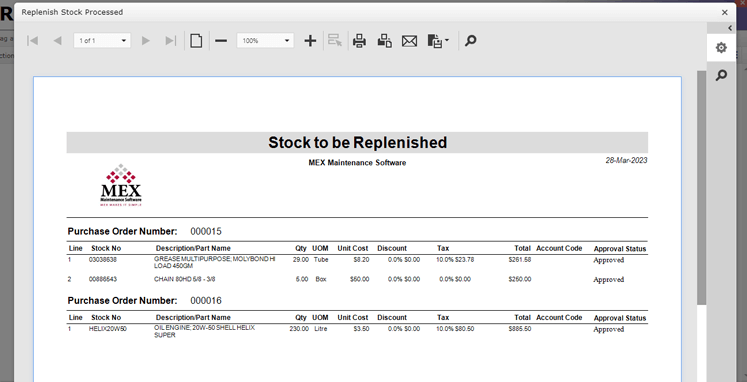The image size is (747, 382).
Task: Select the 'Stock to be Replenished' title
Action: (357, 142)
